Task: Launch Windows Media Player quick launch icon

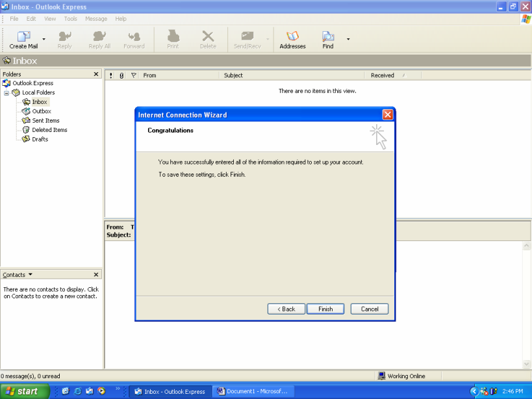Action: [x=101, y=391]
